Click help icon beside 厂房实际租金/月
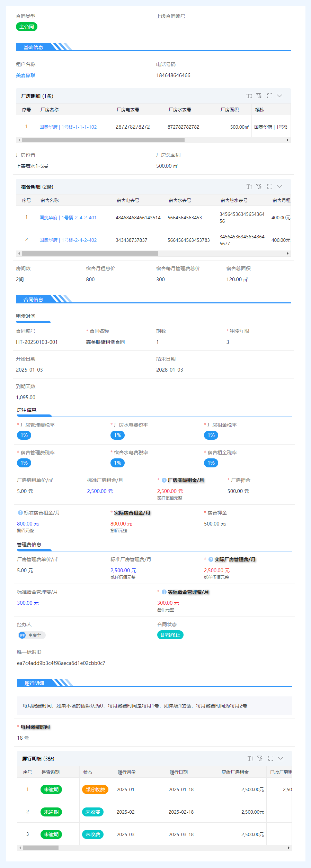The image size is (311, 868). pos(164,480)
